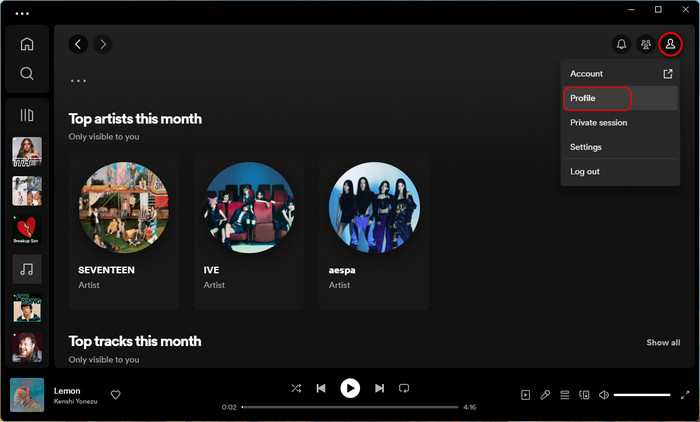Open the Friend Activity icon

tap(646, 44)
